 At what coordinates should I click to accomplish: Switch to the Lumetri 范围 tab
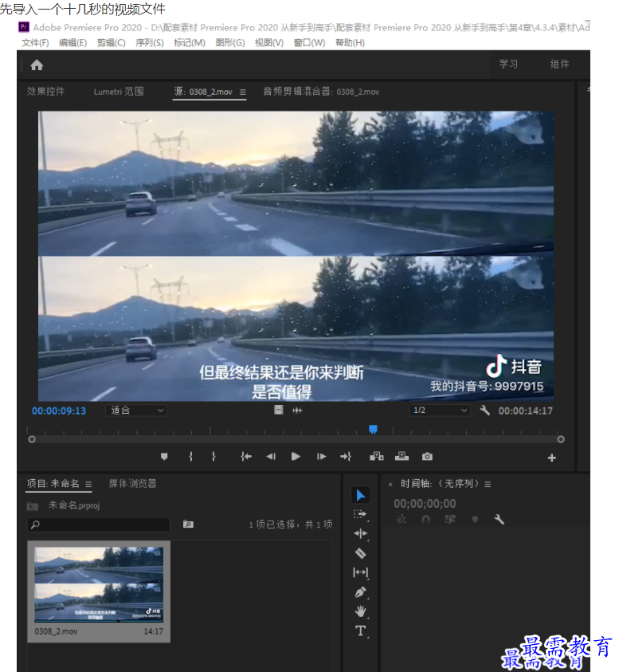click(x=119, y=92)
